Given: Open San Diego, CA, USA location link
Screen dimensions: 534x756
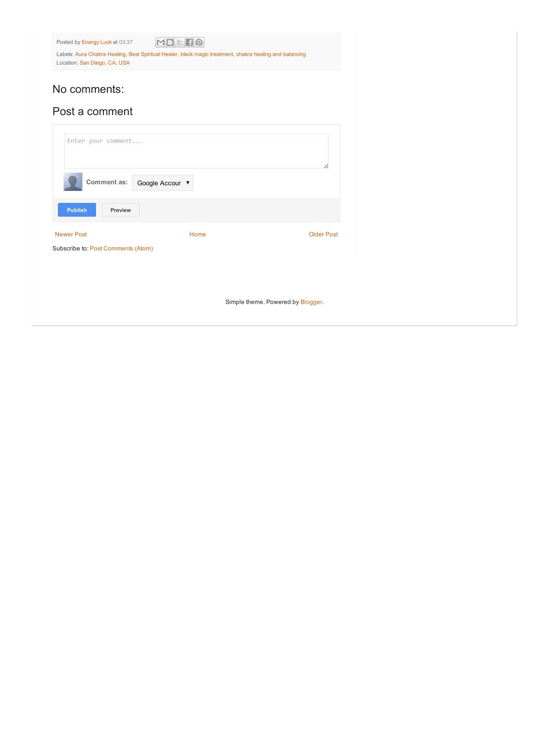Looking at the screenshot, I should click(105, 63).
